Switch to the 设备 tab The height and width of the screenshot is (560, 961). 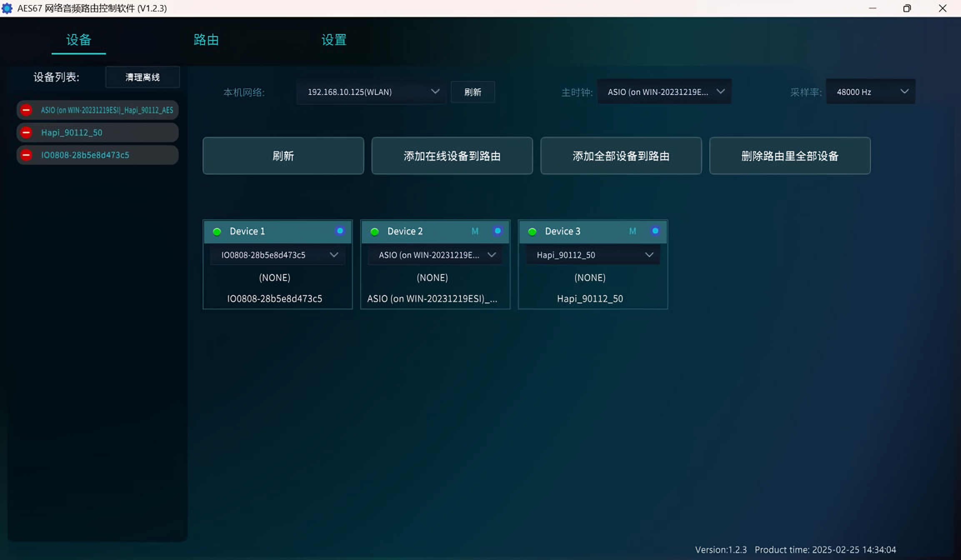(x=79, y=40)
